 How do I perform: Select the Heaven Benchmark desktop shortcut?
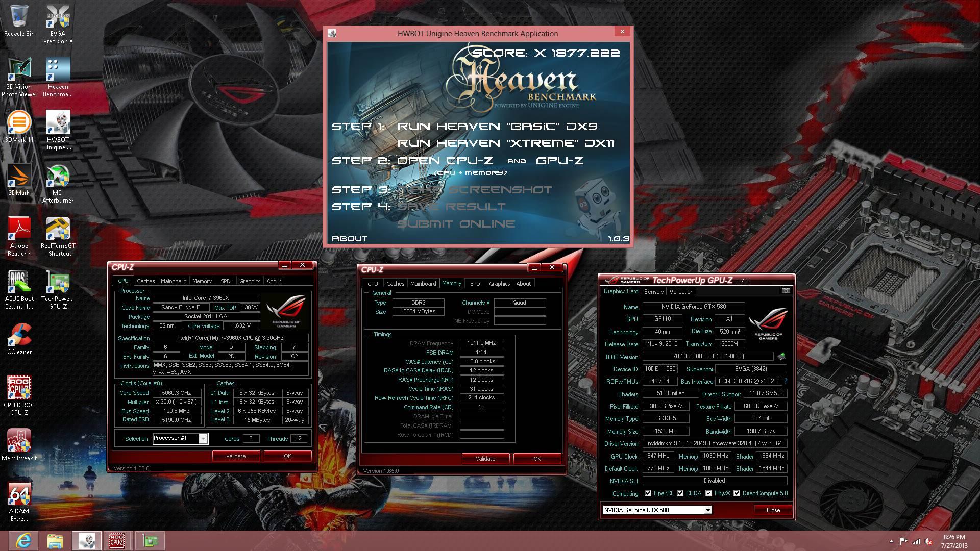[x=58, y=78]
